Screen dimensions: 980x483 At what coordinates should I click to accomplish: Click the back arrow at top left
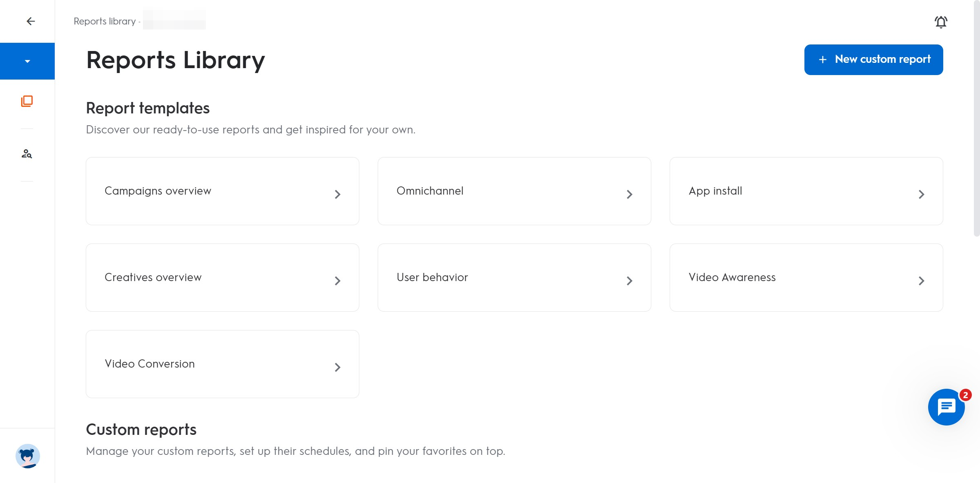pyautogui.click(x=30, y=21)
